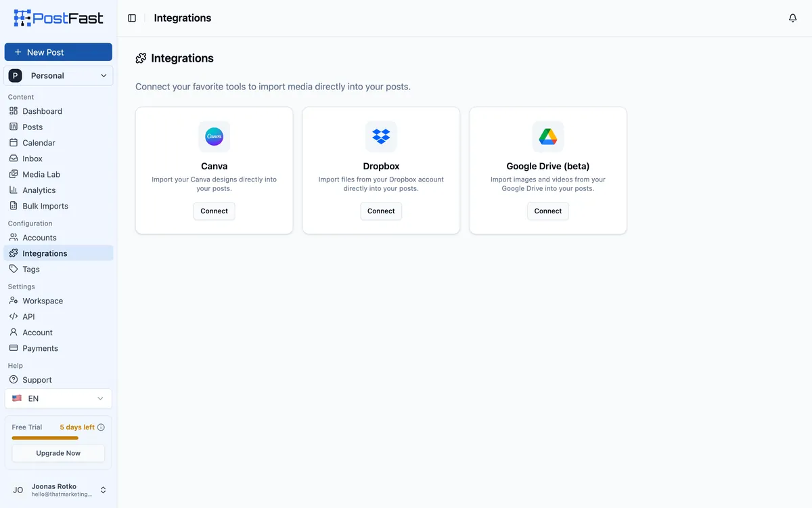Click the Account person icon
The image size is (812, 508).
click(14, 332)
